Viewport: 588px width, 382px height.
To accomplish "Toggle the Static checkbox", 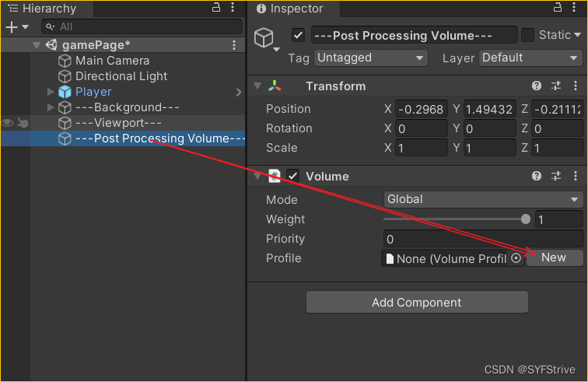I will coord(527,35).
